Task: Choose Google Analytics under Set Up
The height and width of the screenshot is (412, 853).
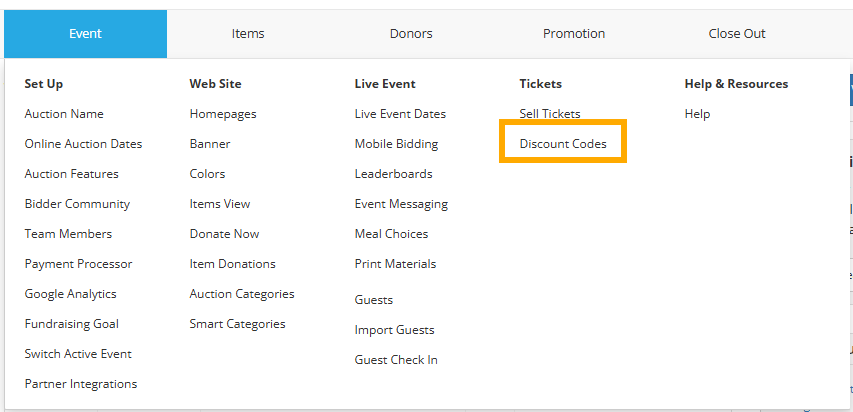Action: (70, 294)
